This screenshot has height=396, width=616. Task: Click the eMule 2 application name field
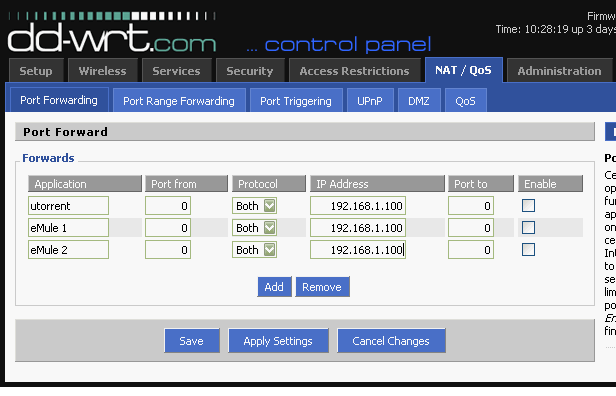(68, 249)
